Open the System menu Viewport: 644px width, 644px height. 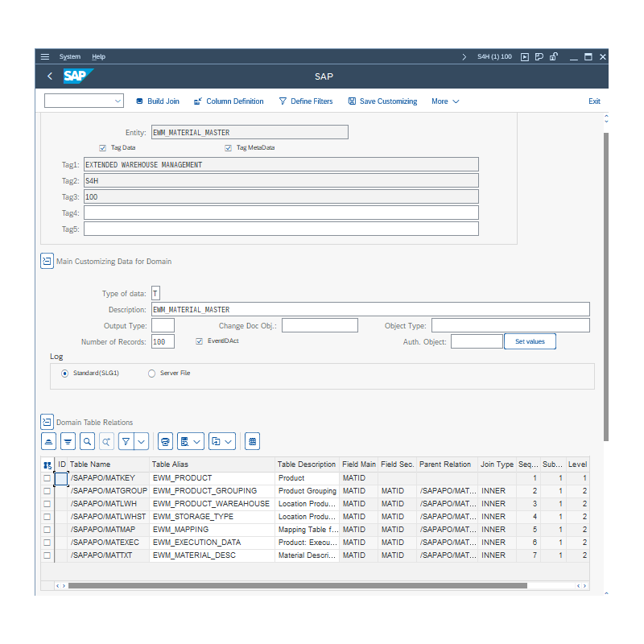point(70,56)
